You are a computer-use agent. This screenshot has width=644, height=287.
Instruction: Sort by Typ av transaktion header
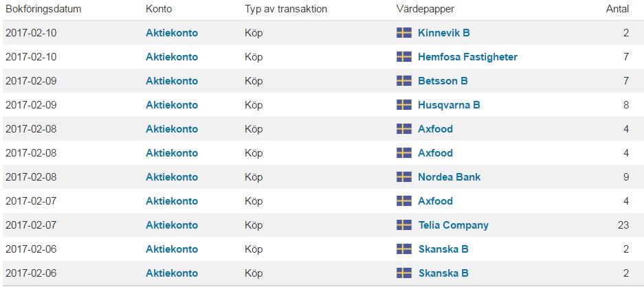tap(286, 9)
